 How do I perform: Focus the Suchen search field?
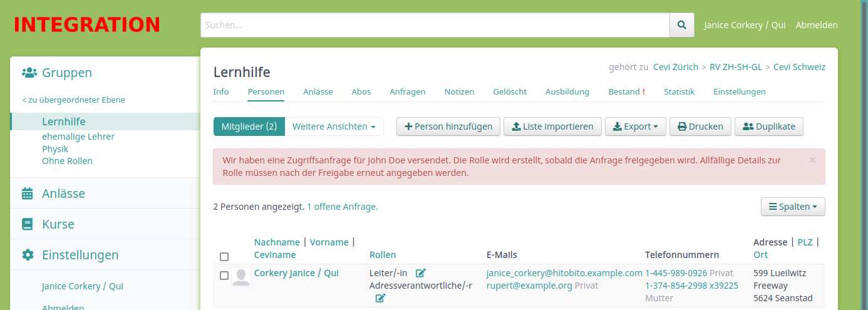435,25
